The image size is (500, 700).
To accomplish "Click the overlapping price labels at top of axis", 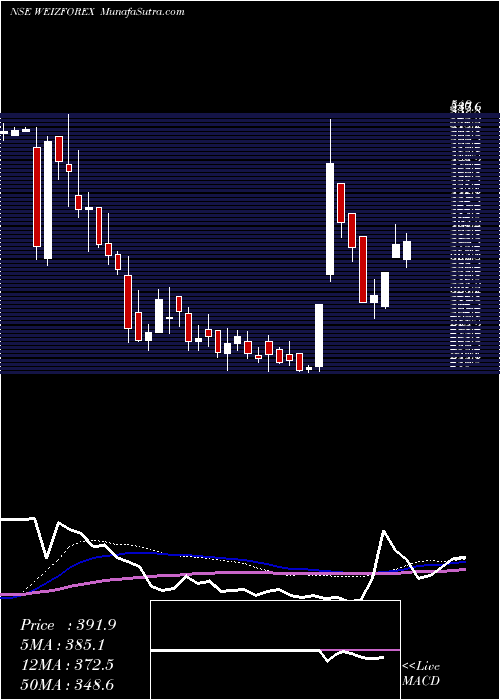I will (465, 107).
